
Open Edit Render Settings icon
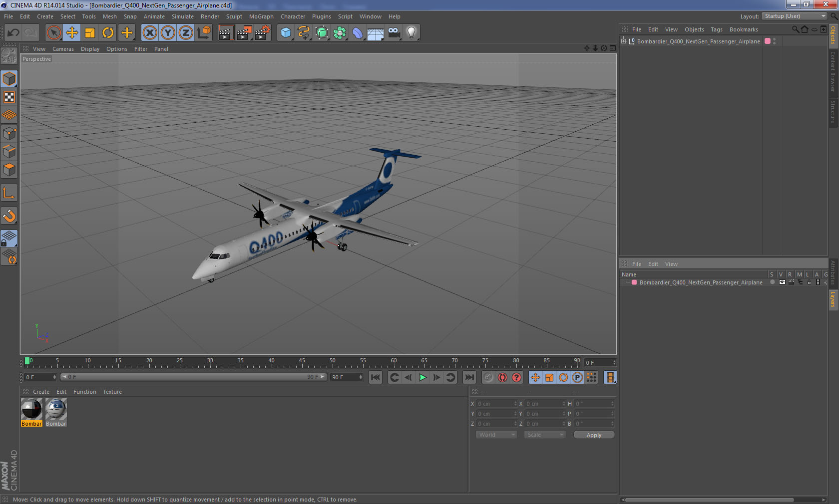tap(262, 33)
